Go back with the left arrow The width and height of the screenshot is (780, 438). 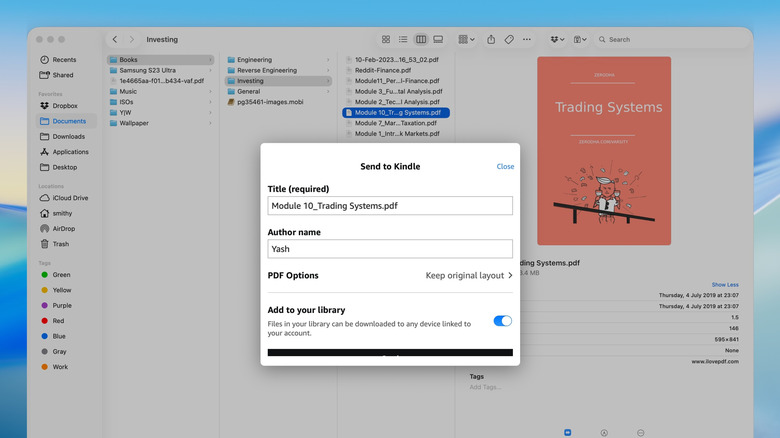(x=116, y=40)
